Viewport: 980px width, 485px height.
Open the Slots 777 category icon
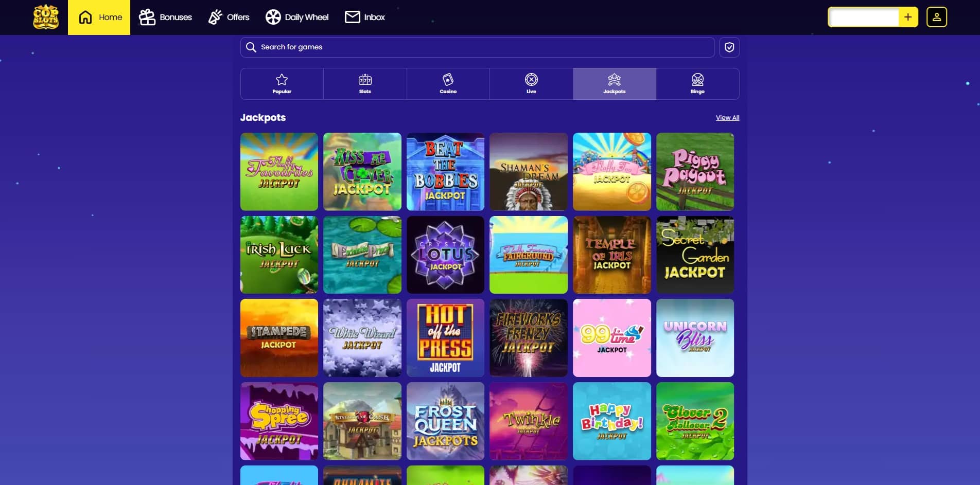coord(364,80)
